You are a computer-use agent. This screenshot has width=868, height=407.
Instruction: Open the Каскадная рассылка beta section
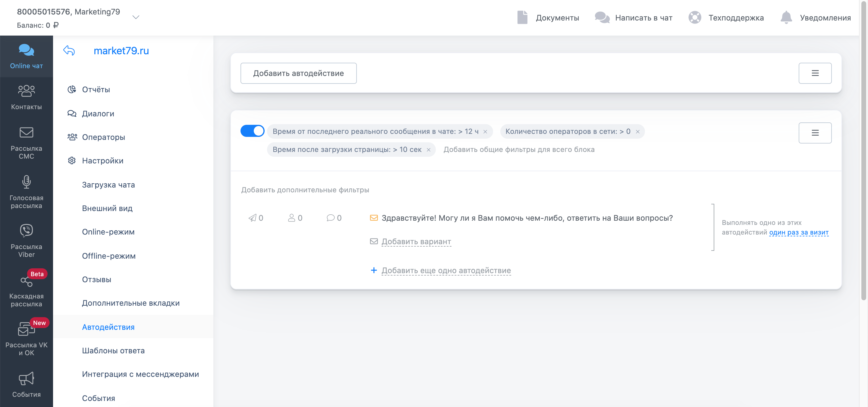[26, 290]
